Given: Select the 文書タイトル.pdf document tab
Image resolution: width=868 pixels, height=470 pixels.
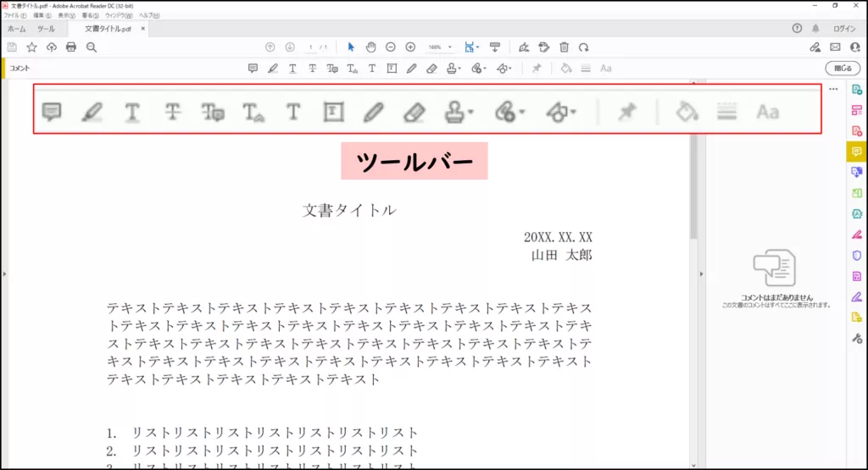Looking at the screenshot, I should click(108, 28).
